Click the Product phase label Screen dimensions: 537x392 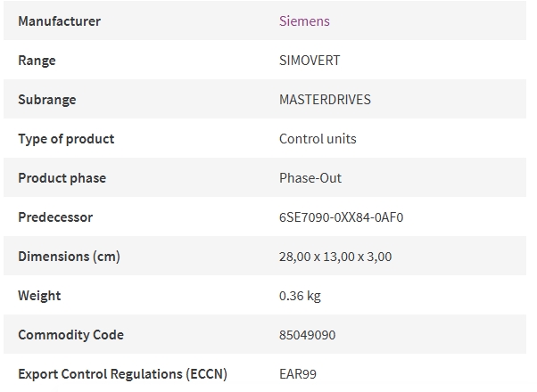tap(62, 178)
